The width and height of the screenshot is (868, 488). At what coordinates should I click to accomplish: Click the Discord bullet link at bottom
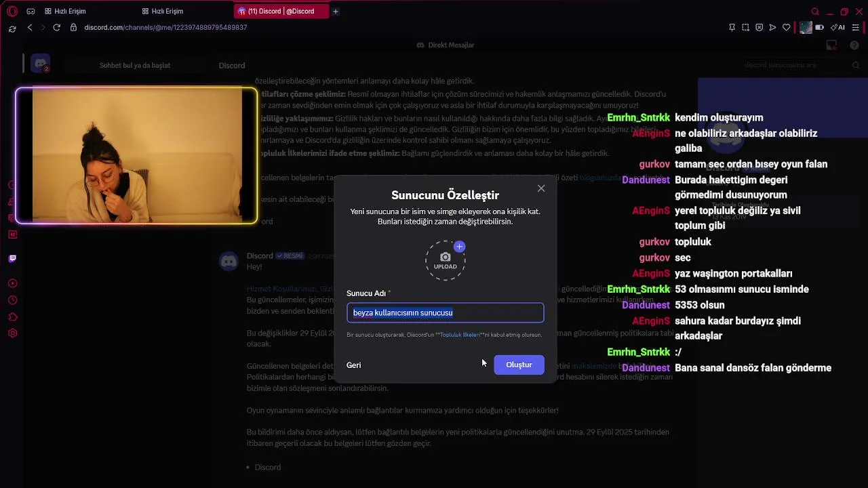pos(267,467)
